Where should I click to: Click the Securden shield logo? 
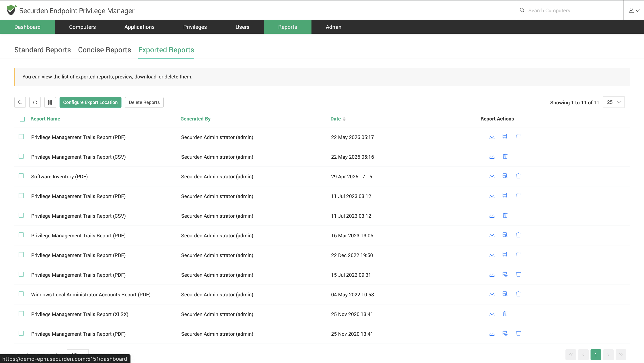(x=11, y=10)
